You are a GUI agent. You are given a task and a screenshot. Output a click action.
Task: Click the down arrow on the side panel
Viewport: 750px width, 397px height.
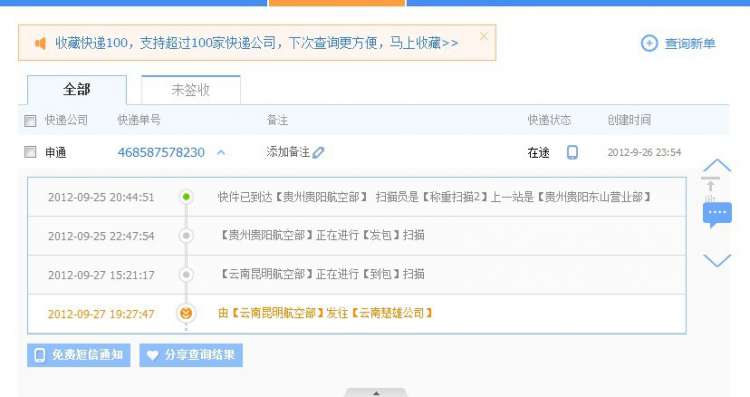pyautogui.click(x=717, y=260)
